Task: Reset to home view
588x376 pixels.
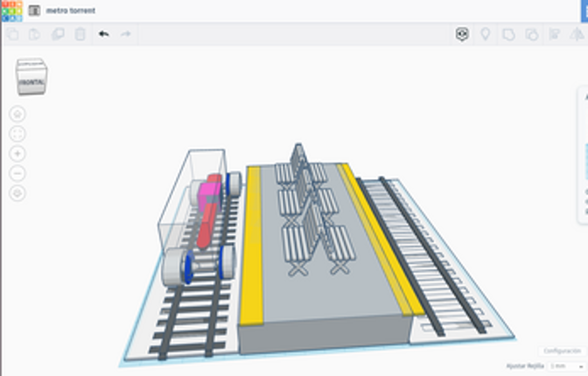Action: [x=17, y=114]
